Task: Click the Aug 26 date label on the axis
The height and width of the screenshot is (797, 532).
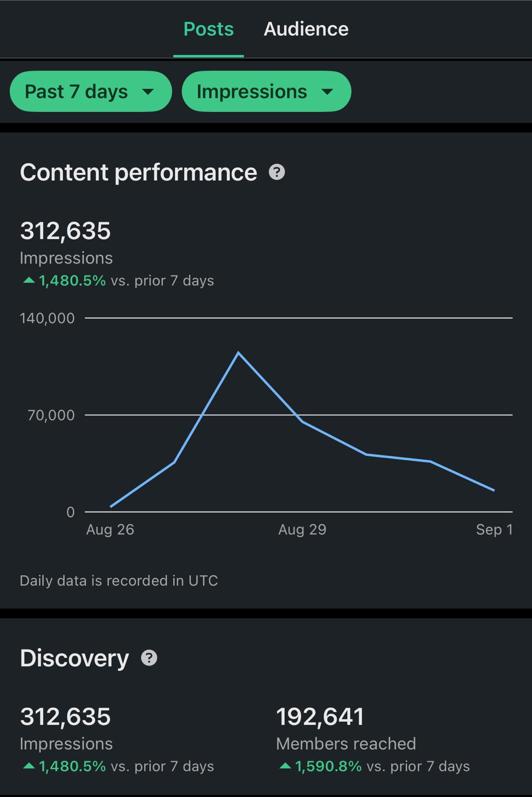Action: pyautogui.click(x=110, y=530)
